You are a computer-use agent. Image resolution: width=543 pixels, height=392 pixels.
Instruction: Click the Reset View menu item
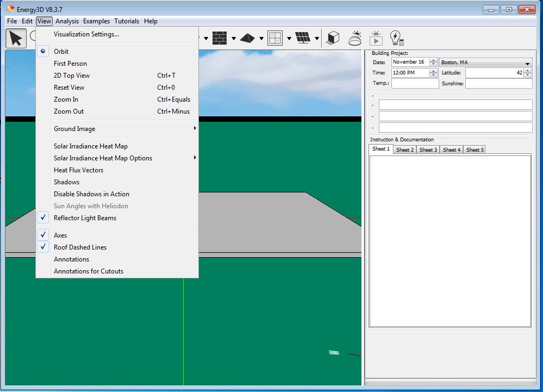pos(69,87)
